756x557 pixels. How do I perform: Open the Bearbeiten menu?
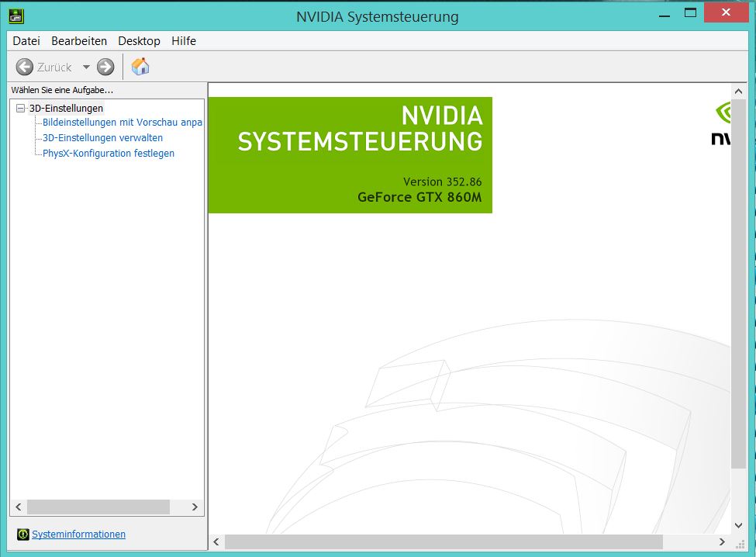[x=79, y=41]
